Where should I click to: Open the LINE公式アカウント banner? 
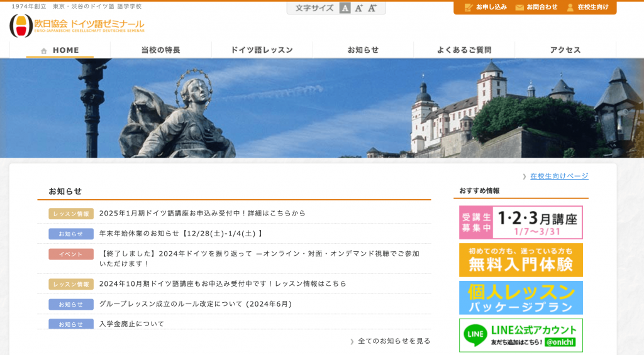(521, 336)
